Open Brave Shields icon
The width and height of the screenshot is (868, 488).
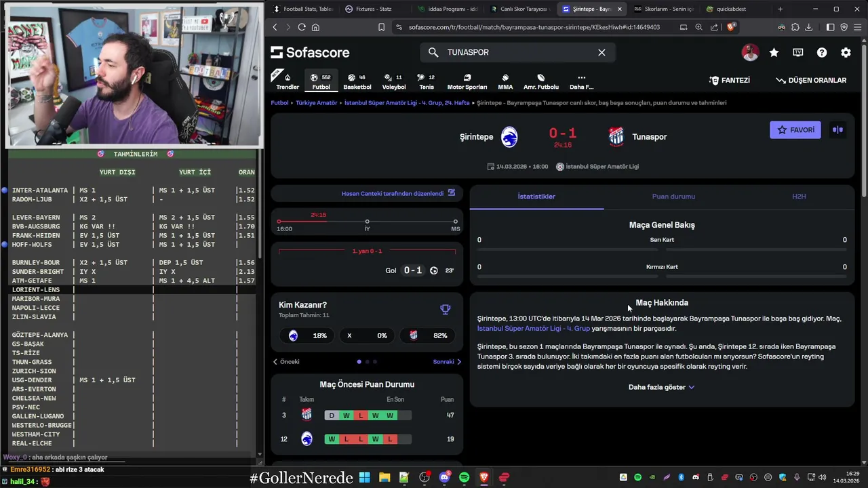tap(730, 27)
